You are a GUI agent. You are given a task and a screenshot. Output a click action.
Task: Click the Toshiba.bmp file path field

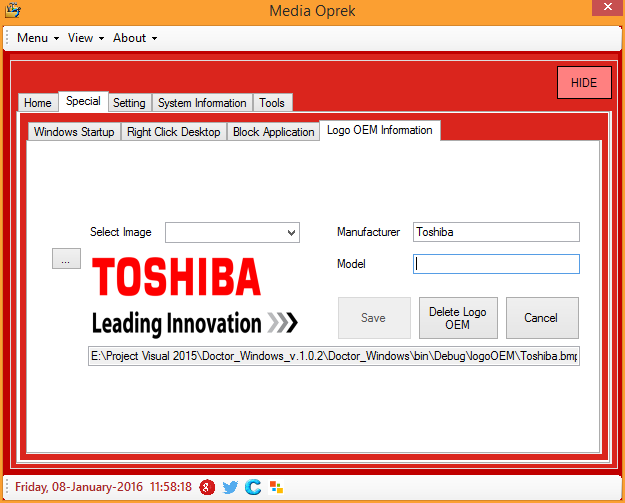pyautogui.click(x=334, y=356)
